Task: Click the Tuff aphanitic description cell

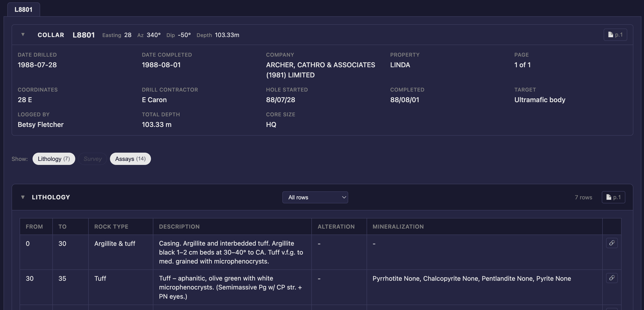Action: (x=230, y=287)
